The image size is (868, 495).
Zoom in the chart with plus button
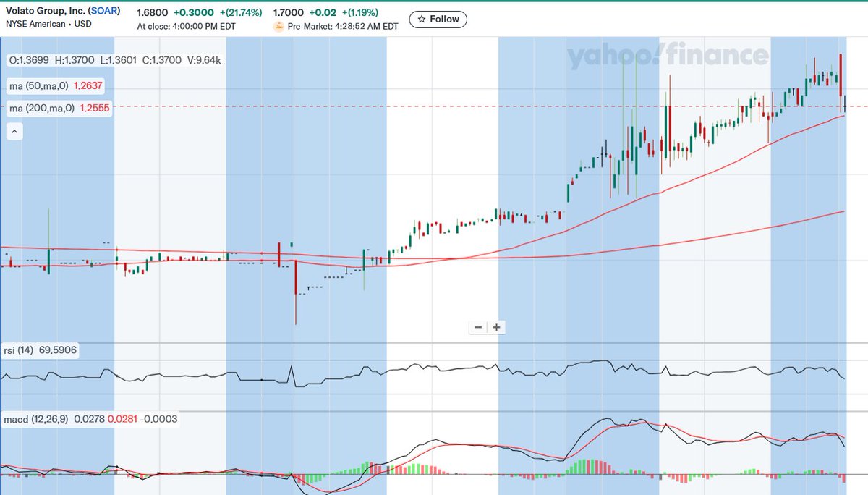(497, 327)
